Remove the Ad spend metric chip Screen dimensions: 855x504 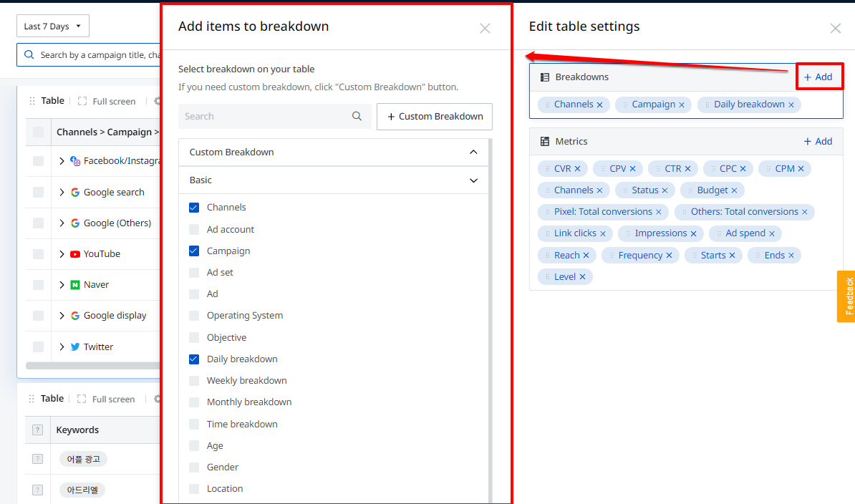click(x=772, y=234)
